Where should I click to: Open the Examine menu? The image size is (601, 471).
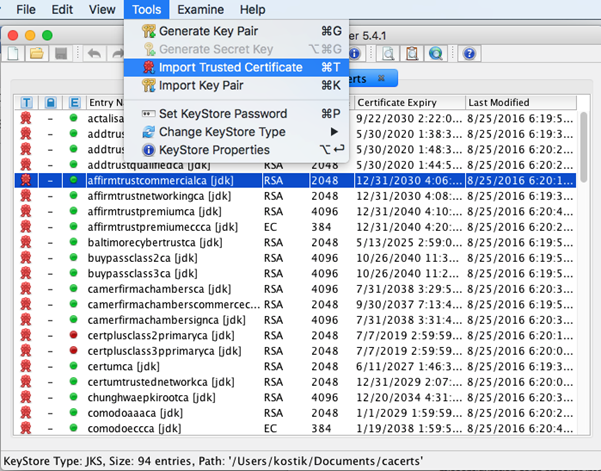click(x=200, y=9)
